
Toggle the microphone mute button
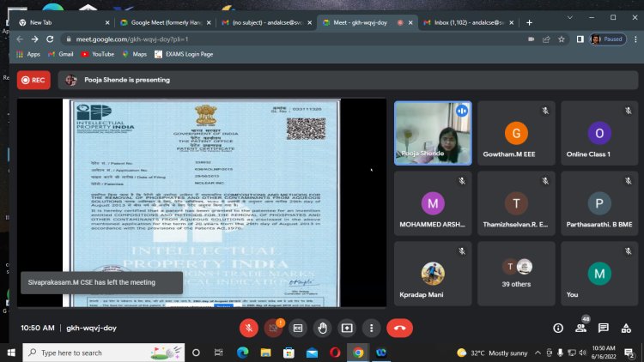[x=249, y=328]
